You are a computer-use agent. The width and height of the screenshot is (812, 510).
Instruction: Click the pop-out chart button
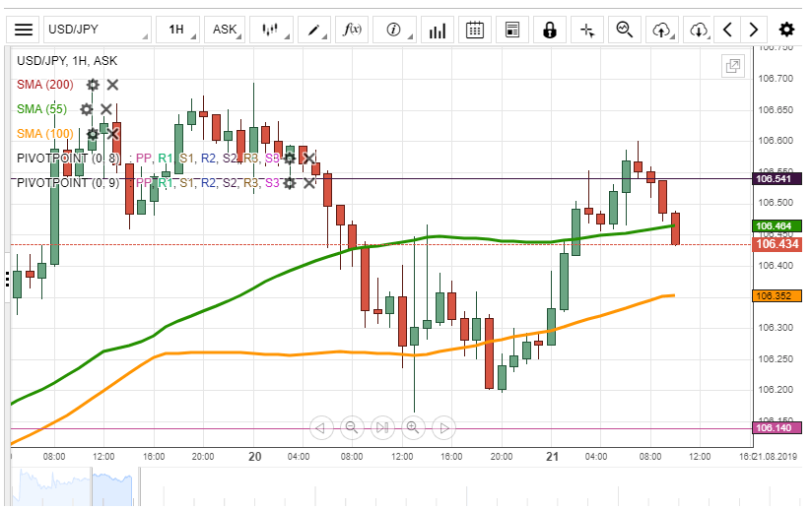tap(732, 66)
